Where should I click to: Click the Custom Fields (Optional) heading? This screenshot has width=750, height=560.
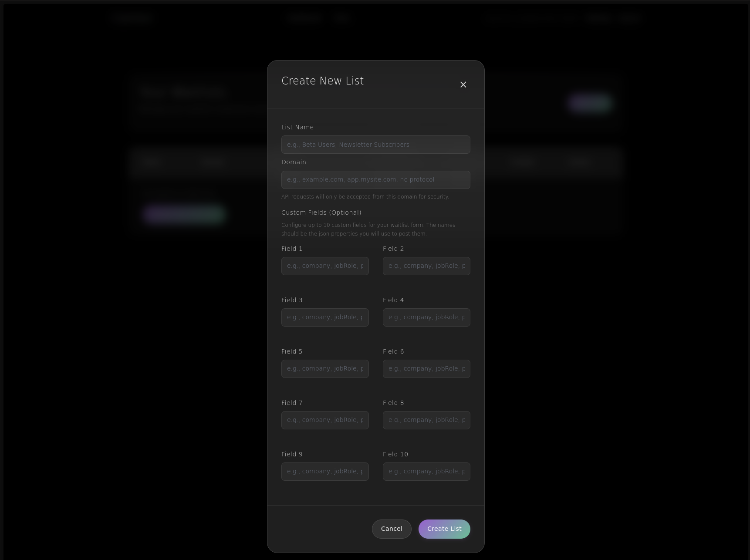[x=321, y=213]
